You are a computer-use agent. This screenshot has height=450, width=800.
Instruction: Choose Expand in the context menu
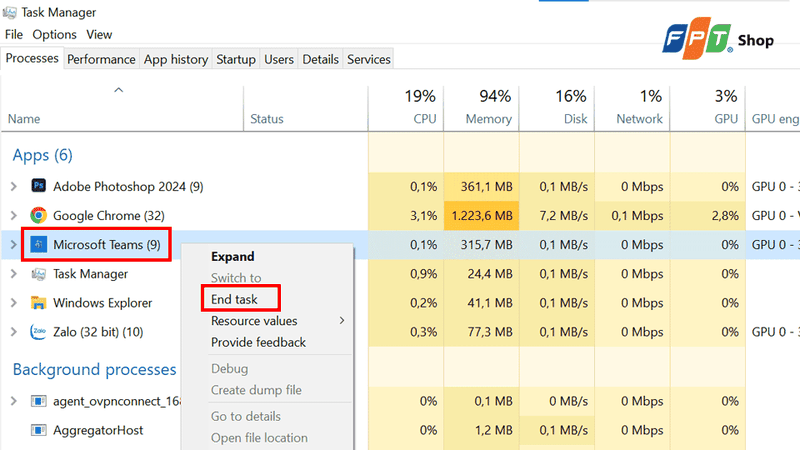point(233,256)
